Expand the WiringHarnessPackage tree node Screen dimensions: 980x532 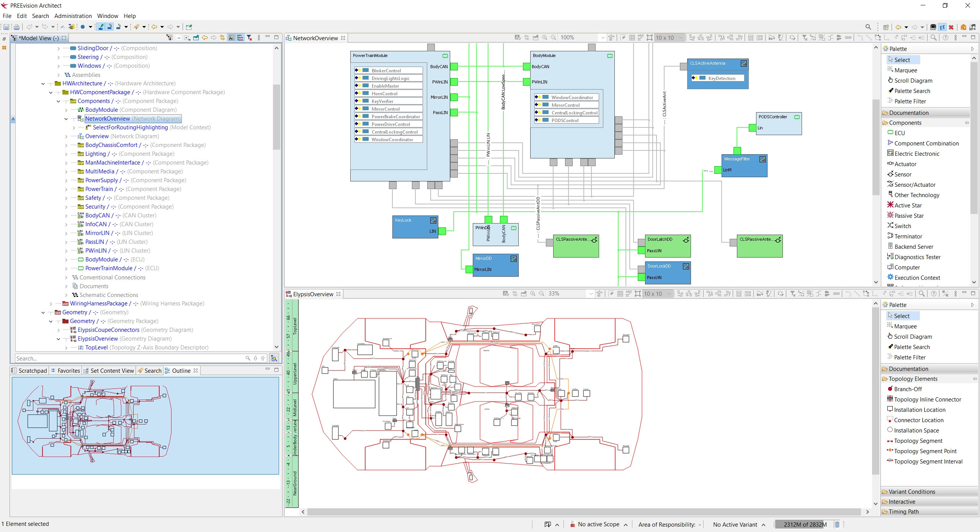coord(51,304)
